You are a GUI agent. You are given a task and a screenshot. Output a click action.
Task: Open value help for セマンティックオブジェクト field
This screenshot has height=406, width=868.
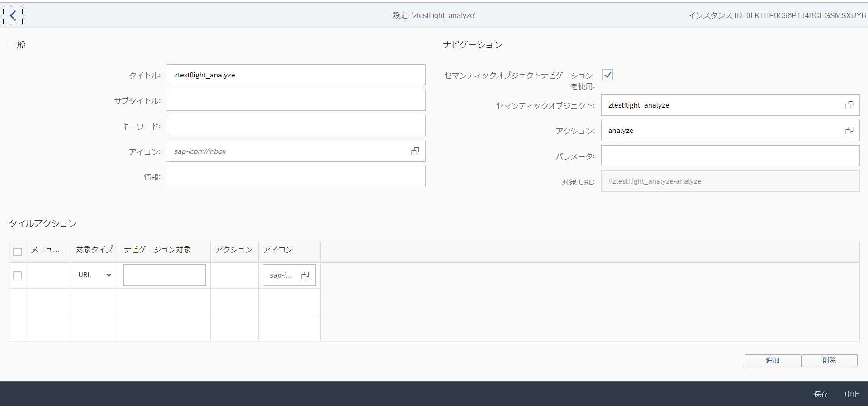pos(849,105)
